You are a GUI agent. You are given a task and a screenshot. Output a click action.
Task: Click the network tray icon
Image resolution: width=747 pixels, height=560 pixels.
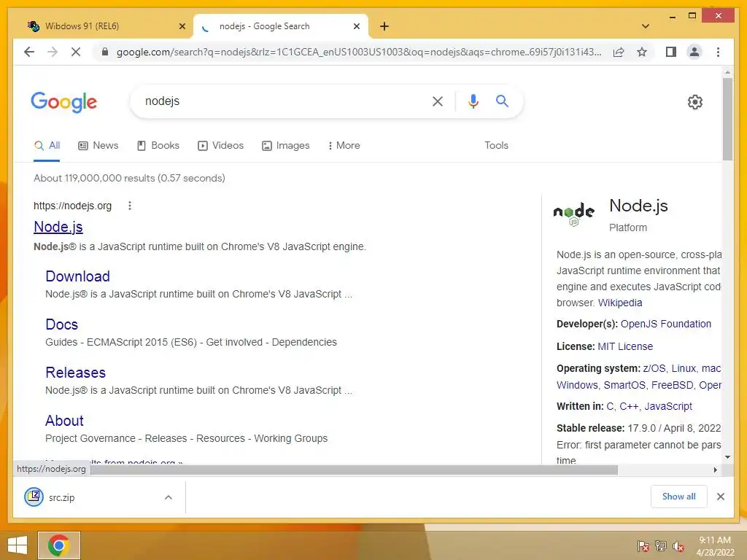point(661,546)
